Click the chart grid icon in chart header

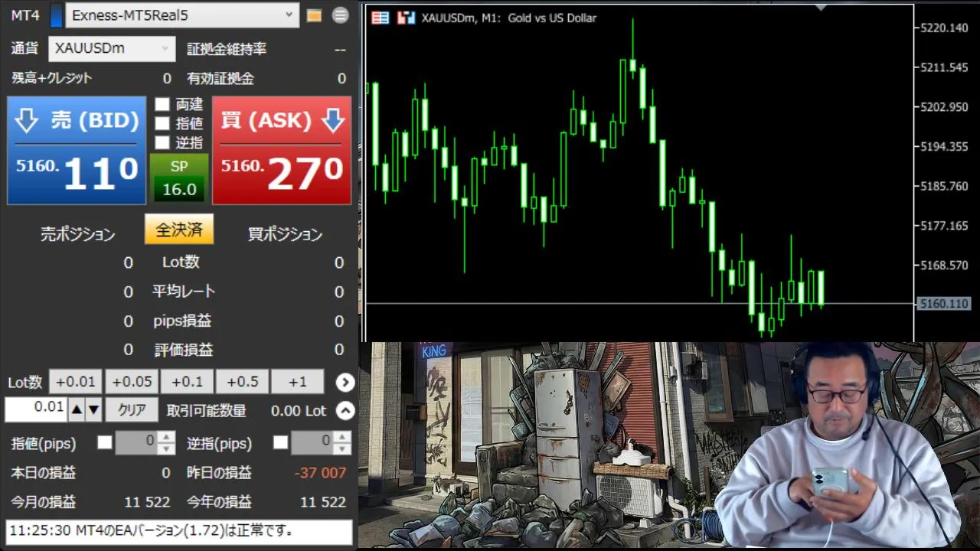coord(380,18)
